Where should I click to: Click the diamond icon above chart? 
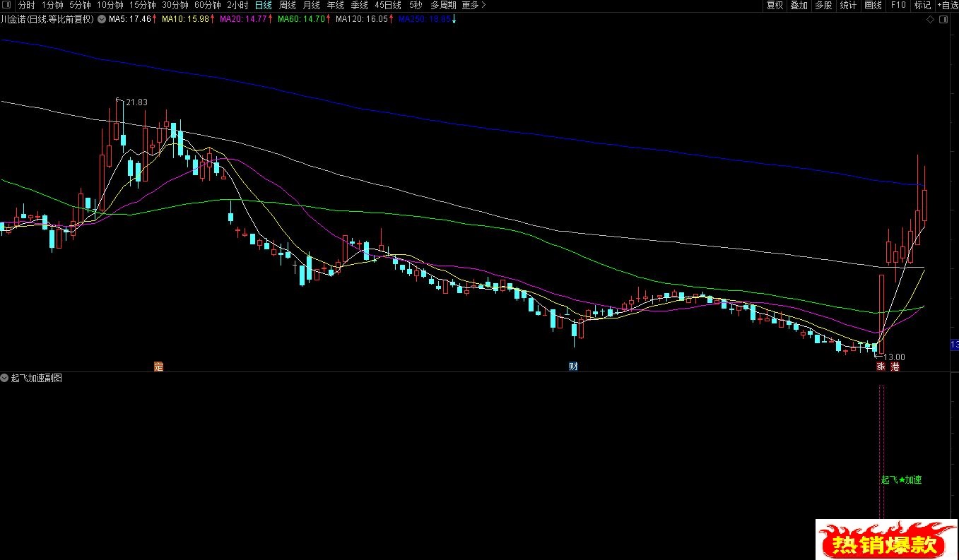(x=931, y=20)
